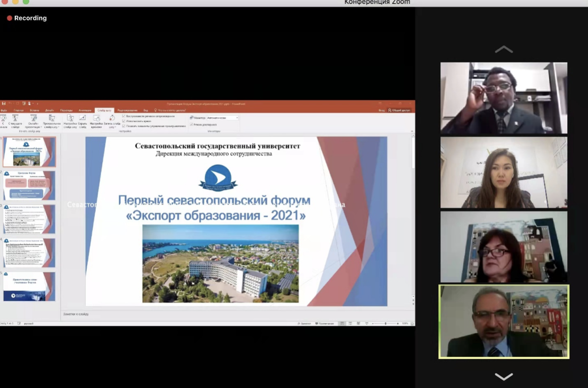
Task: Click spell check icon in status bar
Action: [19, 323]
